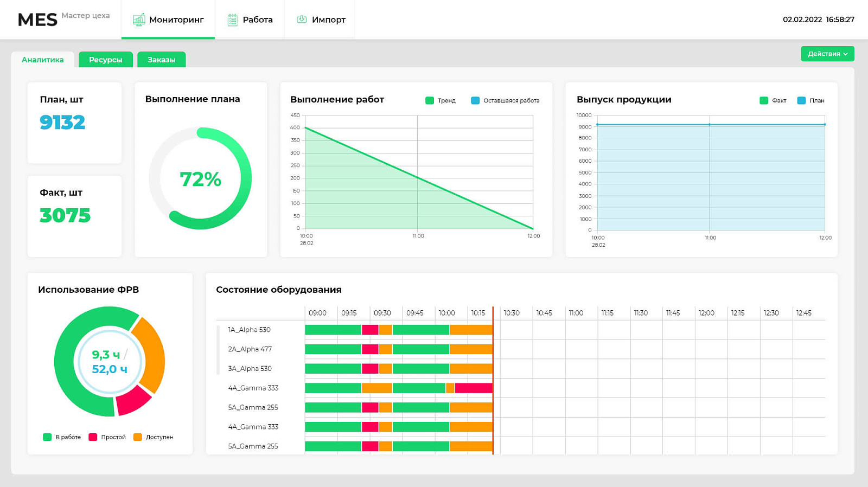Click the Работа checklist icon
The height and width of the screenshot is (487, 868).
click(x=232, y=20)
